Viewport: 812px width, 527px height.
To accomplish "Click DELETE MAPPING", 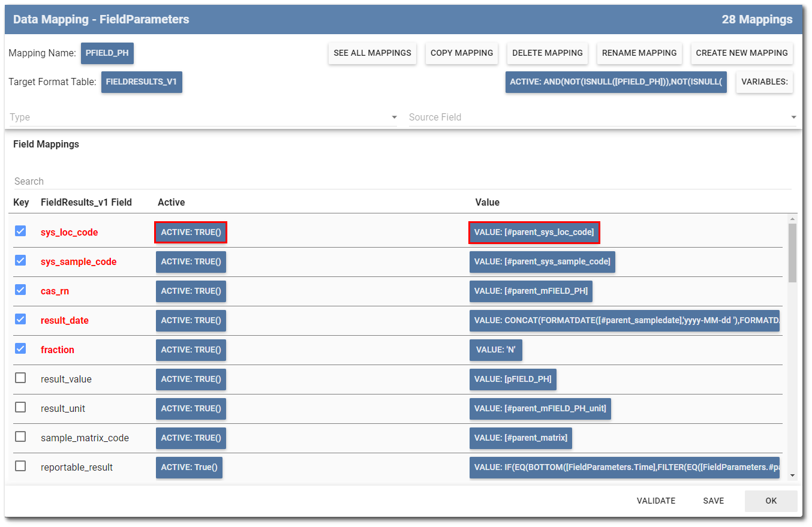I will pyautogui.click(x=547, y=53).
